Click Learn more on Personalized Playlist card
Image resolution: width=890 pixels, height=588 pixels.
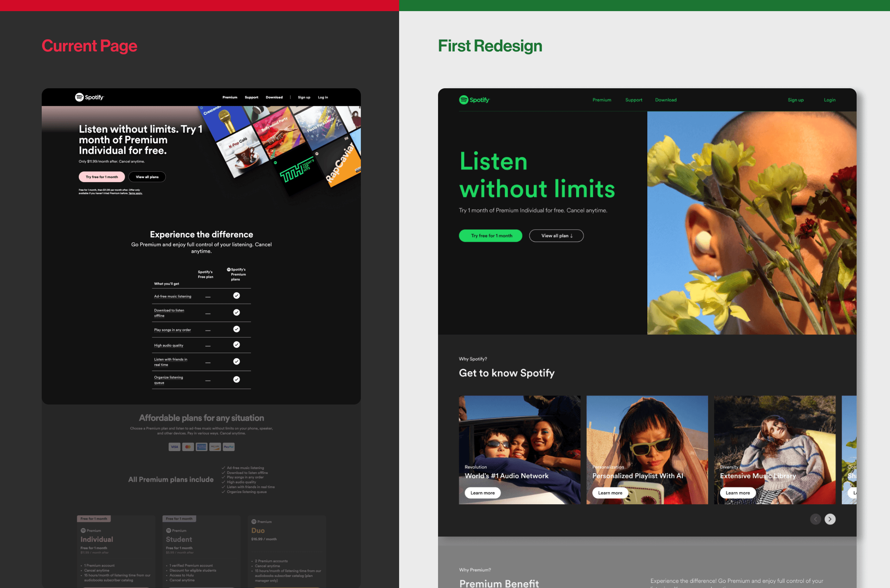pyautogui.click(x=610, y=493)
